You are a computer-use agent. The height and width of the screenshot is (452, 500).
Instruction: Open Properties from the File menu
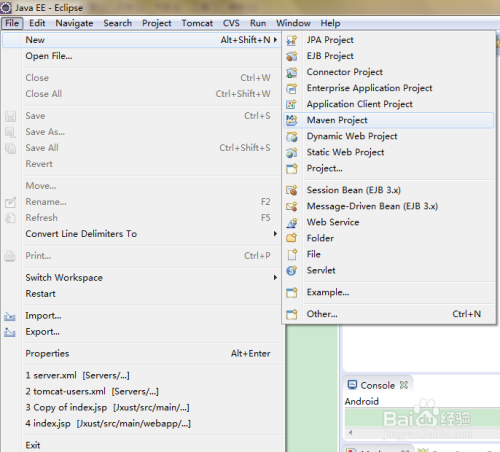tap(142, 353)
